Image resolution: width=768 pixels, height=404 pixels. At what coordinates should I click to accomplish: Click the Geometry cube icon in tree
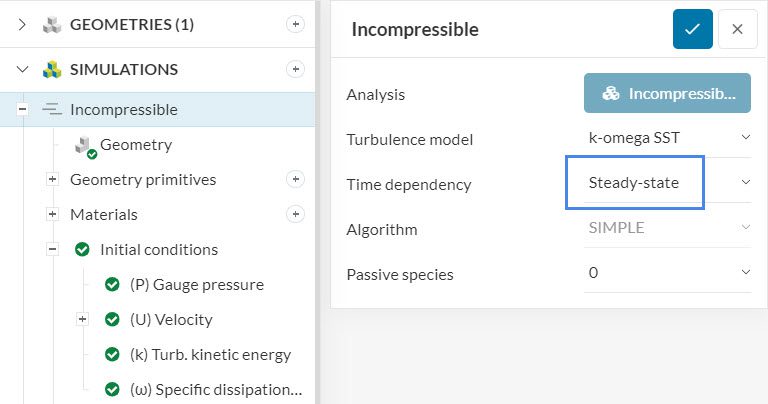point(84,145)
